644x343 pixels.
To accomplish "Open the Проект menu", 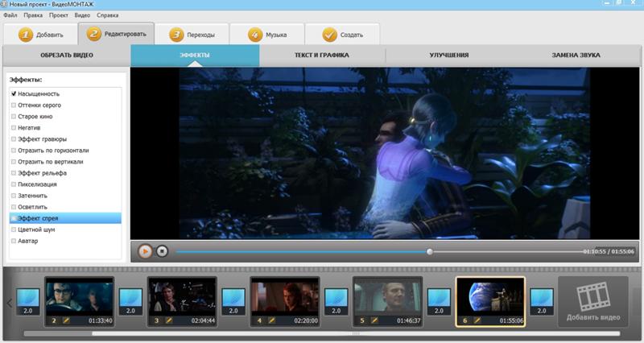I will [x=58, y=15].
